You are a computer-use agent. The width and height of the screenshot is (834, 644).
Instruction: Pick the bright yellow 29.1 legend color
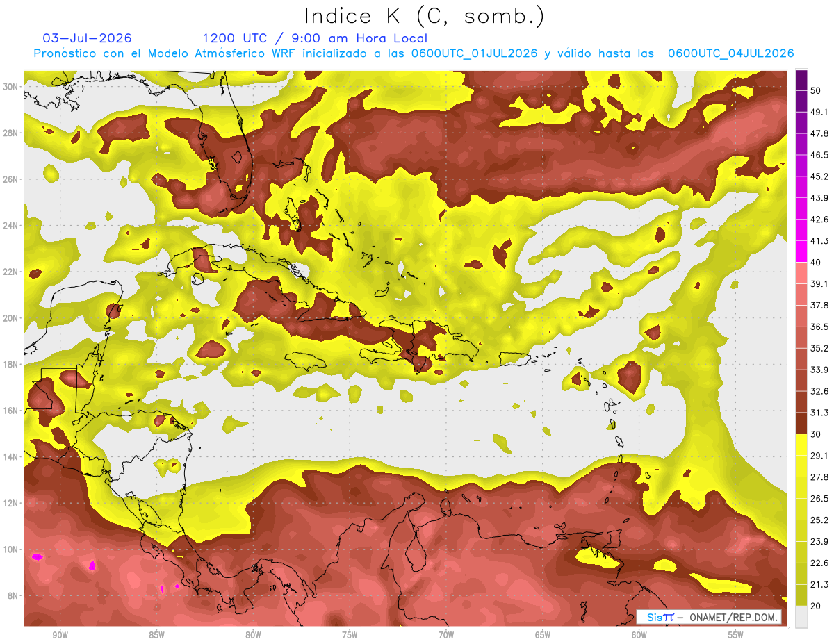(801, 445)
